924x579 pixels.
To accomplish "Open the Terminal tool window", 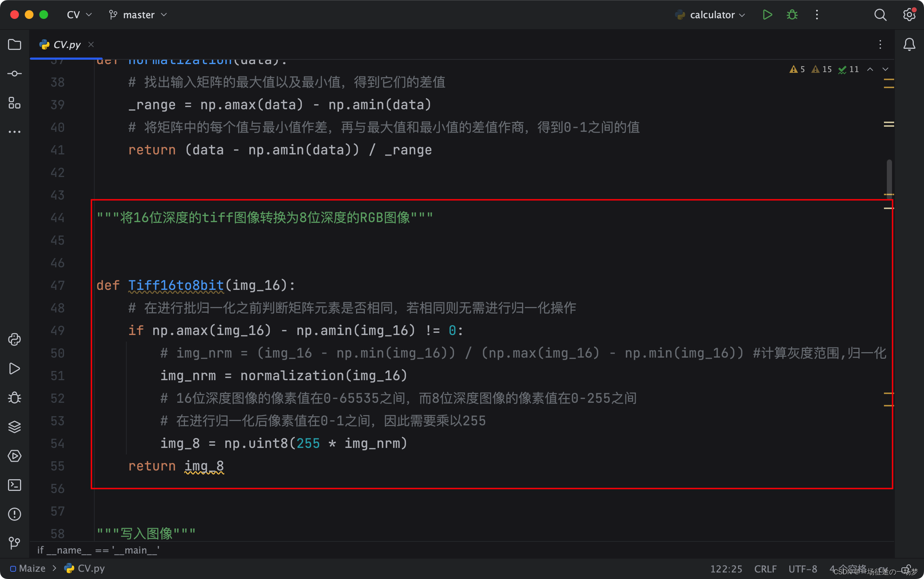I will pyautogui.click(x=15, y=485).
